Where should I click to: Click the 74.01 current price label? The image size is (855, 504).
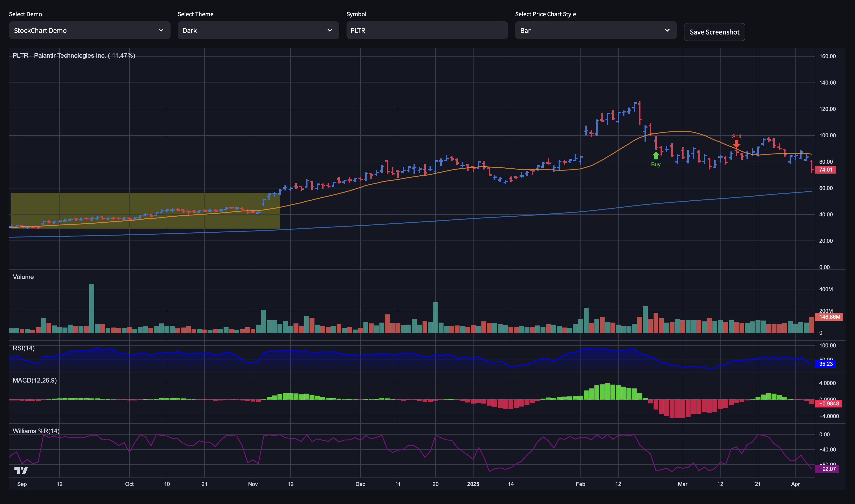tap(825, 170)
